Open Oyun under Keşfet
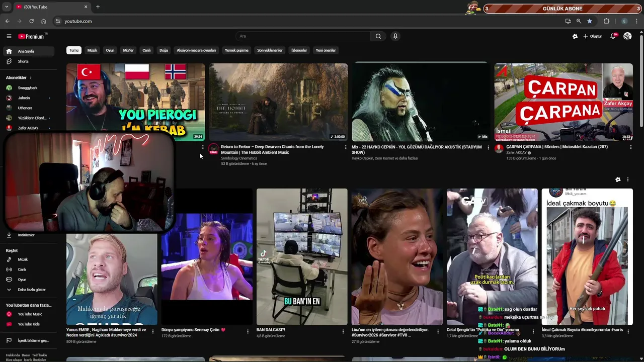 (29, 280)
